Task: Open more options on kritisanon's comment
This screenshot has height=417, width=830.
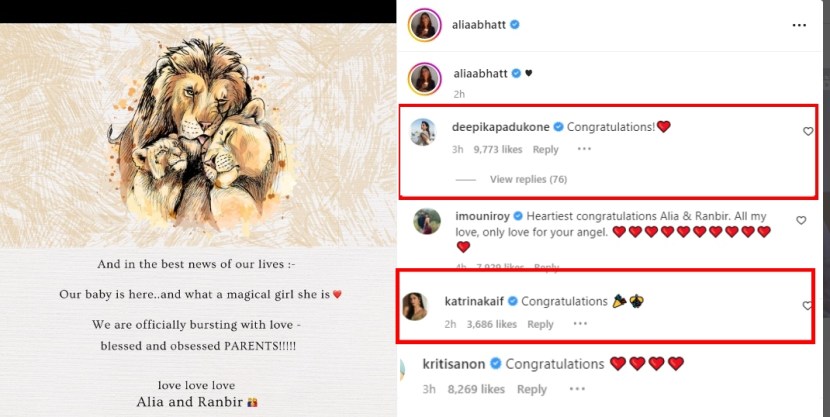Action: coord(577,389)
